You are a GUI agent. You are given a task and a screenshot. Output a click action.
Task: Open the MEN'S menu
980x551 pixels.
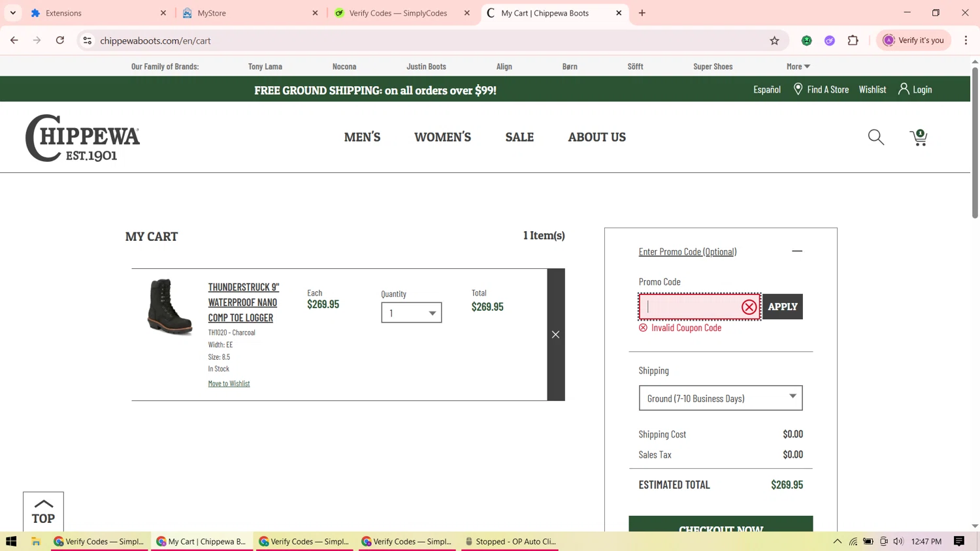[362, 137]
